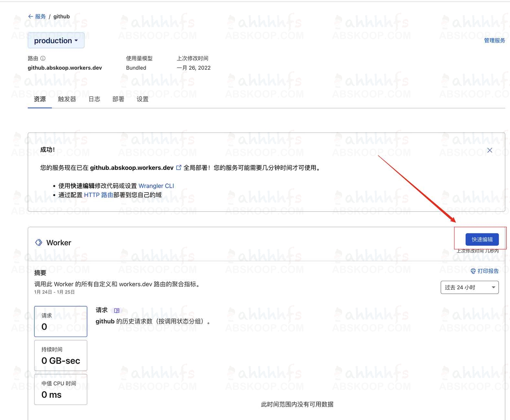Open the Wrangler CLI link
The height and width of the screenshot is (420, 510).
pos(156,186)
